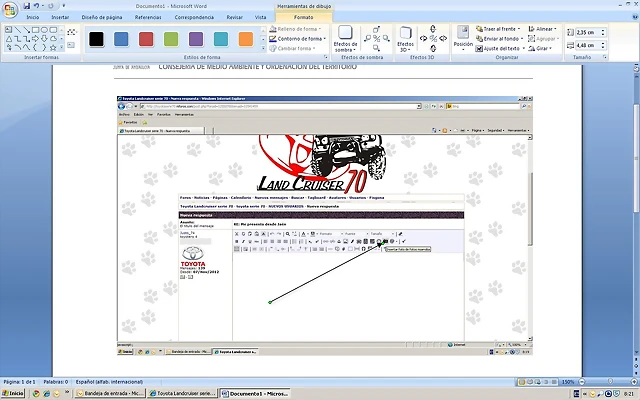Image resolution: width=640 pixels, height=400 pixels.
Task: Nudge shadow left
Action: (367, 38)
